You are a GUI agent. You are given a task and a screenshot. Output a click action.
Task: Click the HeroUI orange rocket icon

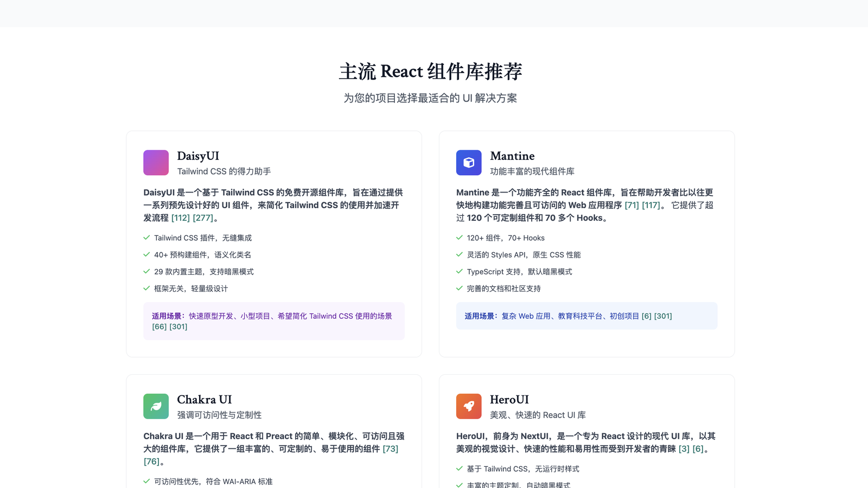tap(469, 406)
